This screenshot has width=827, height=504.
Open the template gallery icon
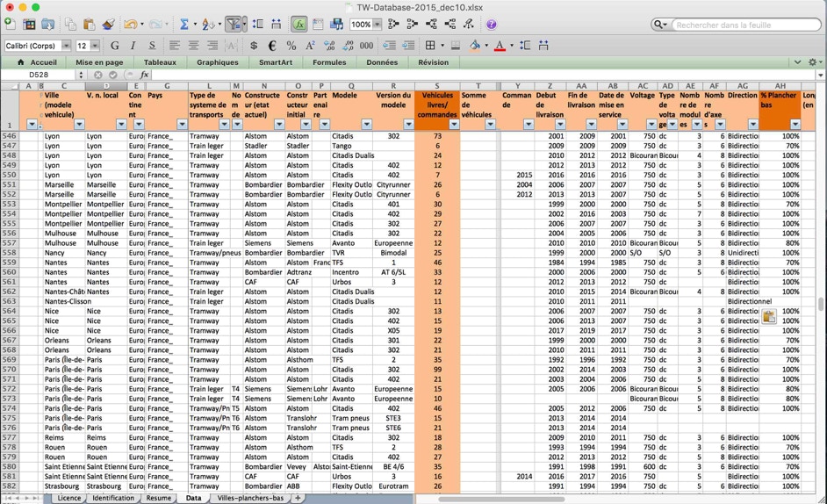[x=29, y=25]
